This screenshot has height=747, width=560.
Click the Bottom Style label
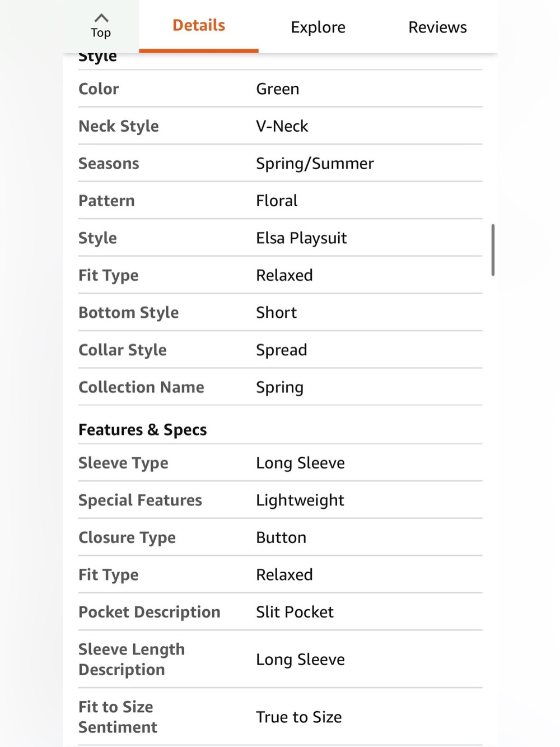click(x=129, y=313)
